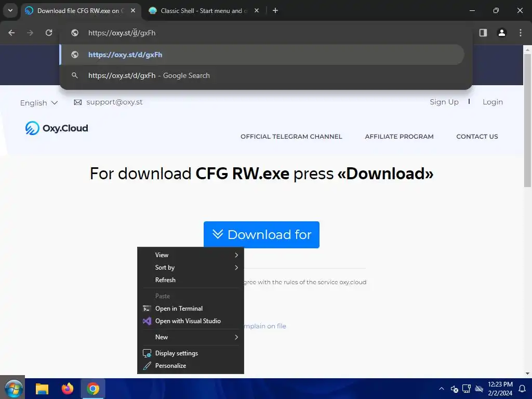Open File Explorer from the taskbar
532x399 pixels.
[42, 389]
